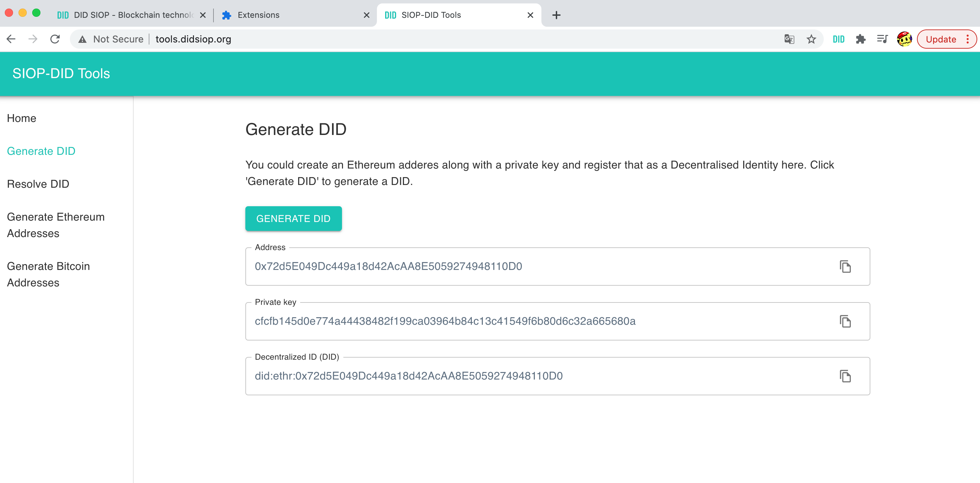Open Generate Ethereum Addresses page
This screenshot has width=980, height=483.
(x=56, y=225)
